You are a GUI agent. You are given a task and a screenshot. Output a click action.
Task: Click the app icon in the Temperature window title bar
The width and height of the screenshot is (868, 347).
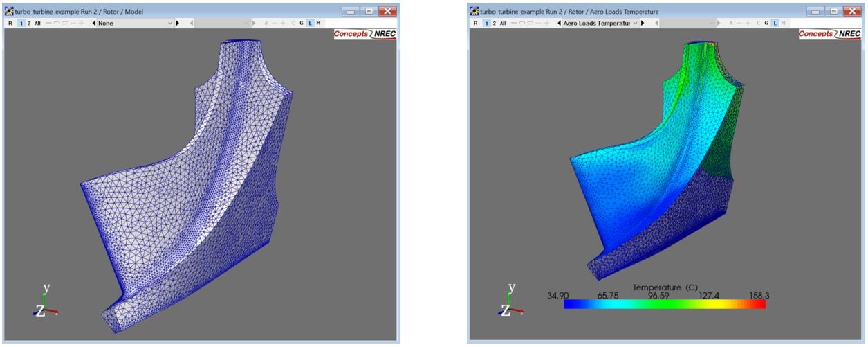point(474,12)
